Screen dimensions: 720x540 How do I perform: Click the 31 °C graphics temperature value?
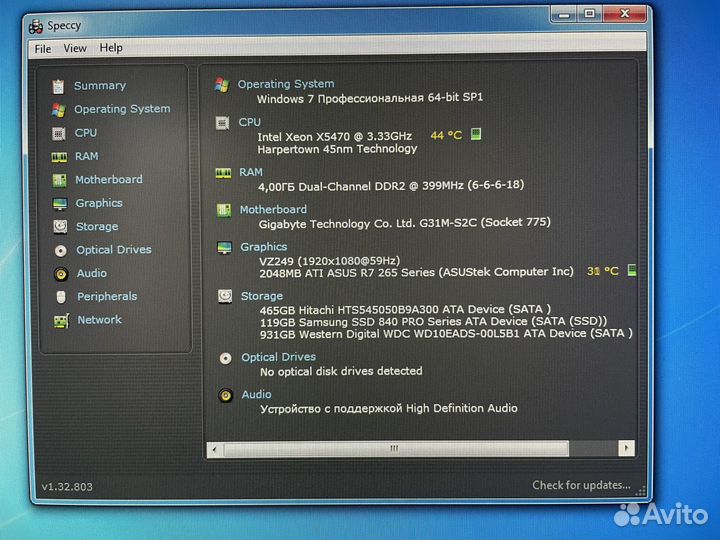tap(602, 271)
